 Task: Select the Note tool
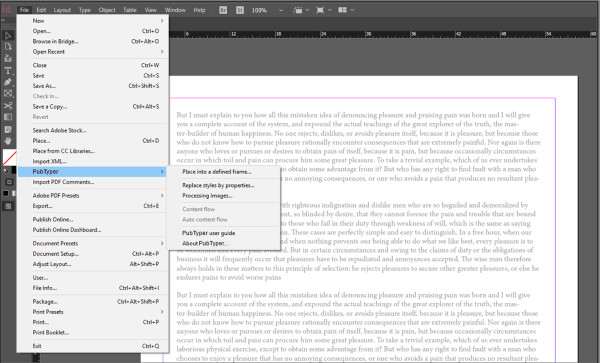pos(8,129)
